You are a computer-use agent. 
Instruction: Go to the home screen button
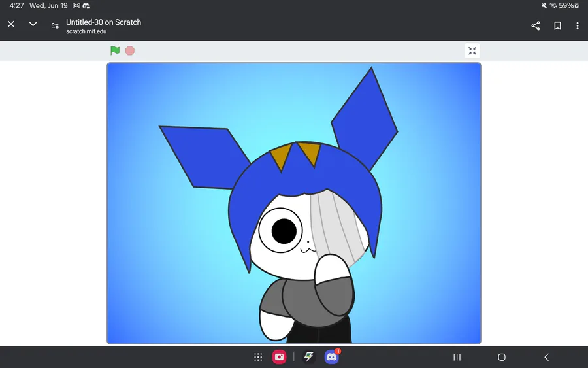(x=502, y=357)
